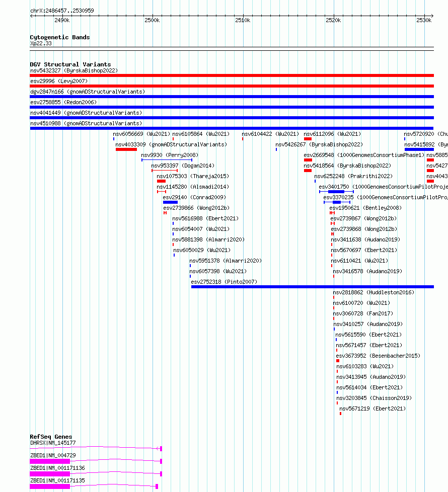Screen dimensions: 448x492
Task: Select nsv6252248 (Prakrithi2022) label
Action: point(353,177)
